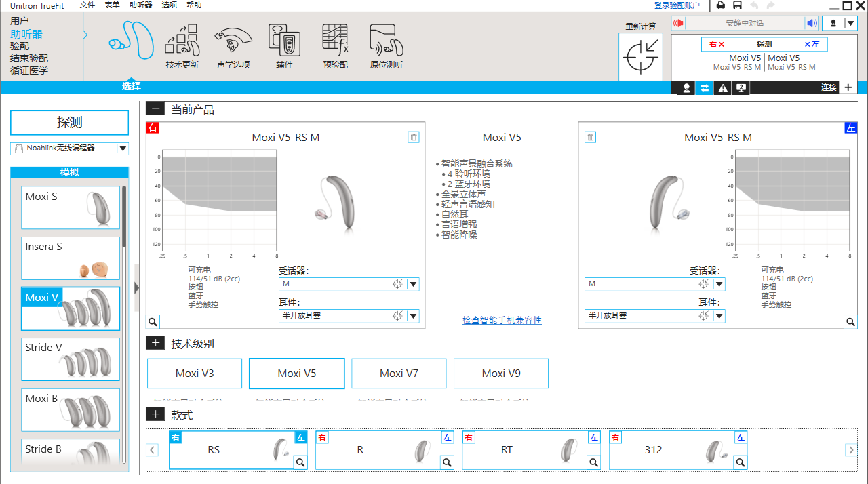The height and width of the screenshot is (484, 868).
Task: Show next styles with right arrow
Action: point(850,450)
